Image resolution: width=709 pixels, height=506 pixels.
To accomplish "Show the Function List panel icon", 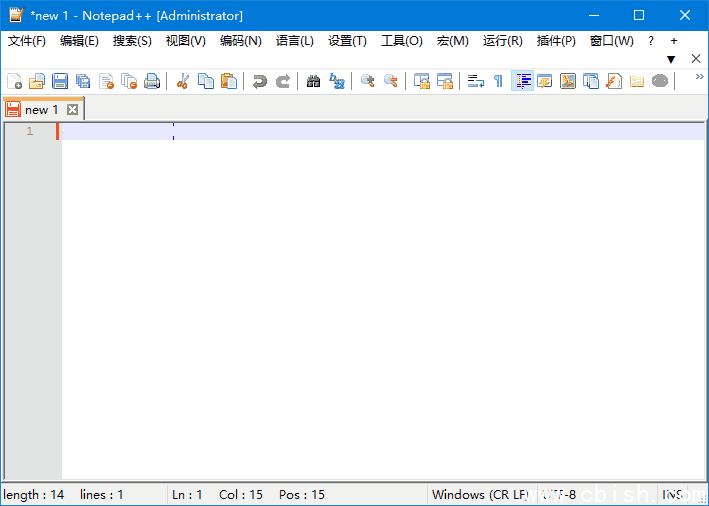I will (x=614, y=81).
